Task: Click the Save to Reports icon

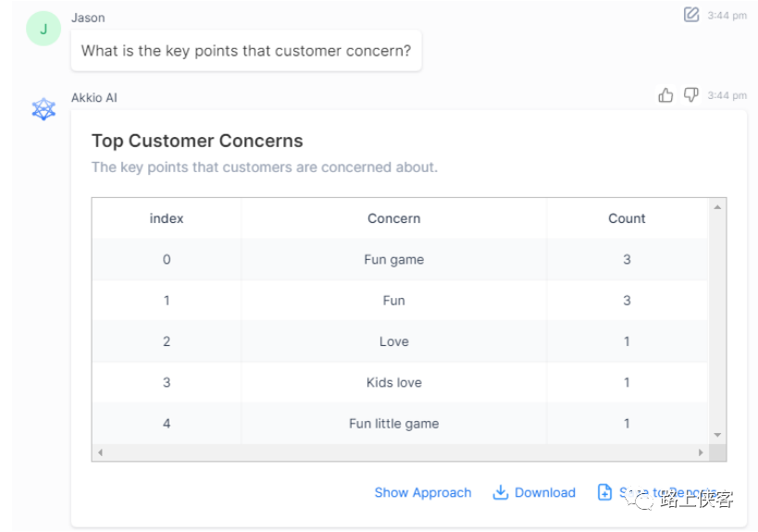Action: [x=605, y=492]
